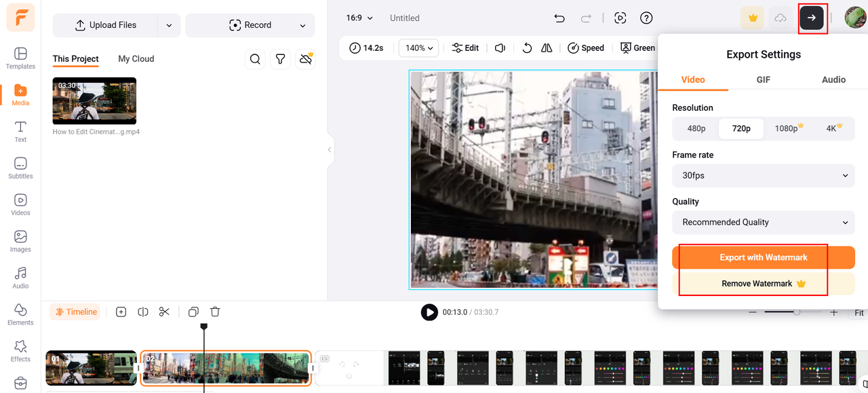Click the full preview play icon
This screenshot has width=868, height=393.
pyautogui.click(x=620, y=18)
